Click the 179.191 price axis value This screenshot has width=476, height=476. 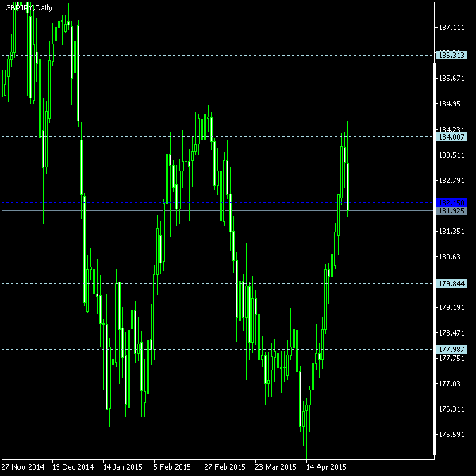pyautogui.click(x=451, y=308)
